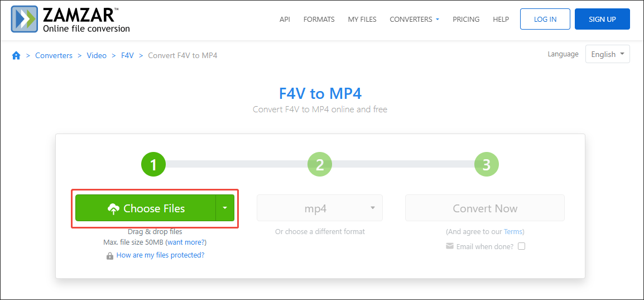Open the English language selector
The height and width of the screenshot is (300, 644).
coord(607,54)
